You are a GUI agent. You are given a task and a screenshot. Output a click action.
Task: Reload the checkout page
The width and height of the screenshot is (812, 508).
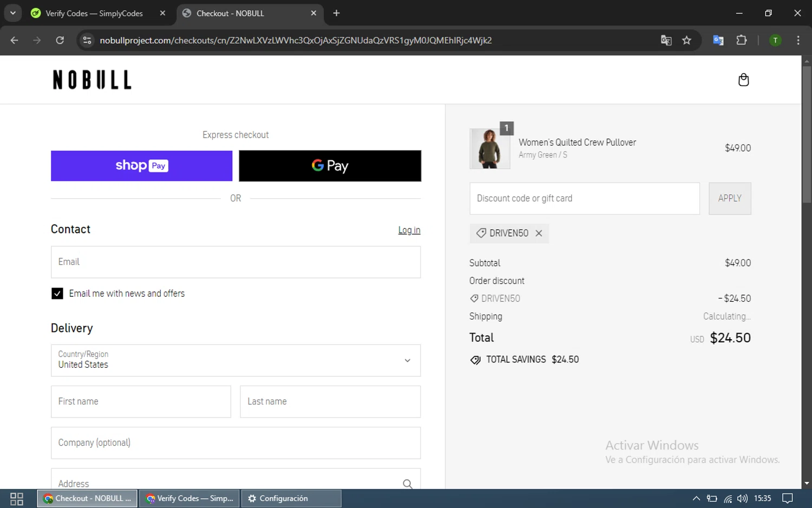pos(60,40)
